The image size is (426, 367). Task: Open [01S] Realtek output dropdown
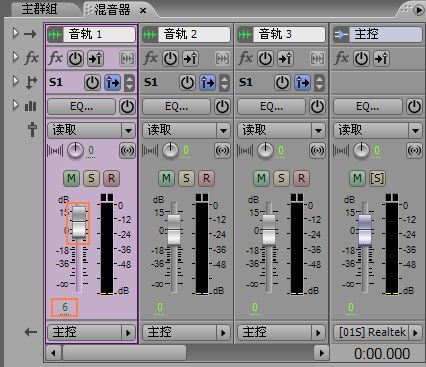pos(378,332)
